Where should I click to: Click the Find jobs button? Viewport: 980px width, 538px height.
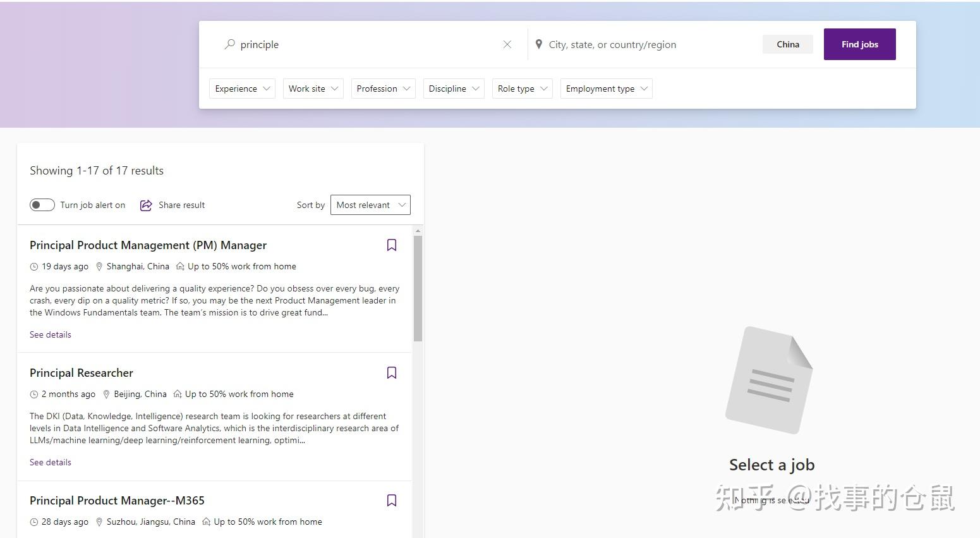click(x=860, y=44)
